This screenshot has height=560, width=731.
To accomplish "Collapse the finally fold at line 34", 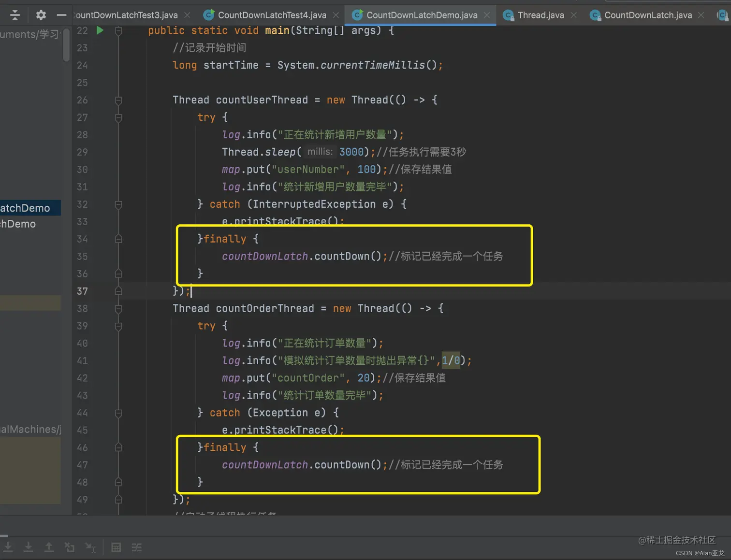I will (x=118, y=239).
